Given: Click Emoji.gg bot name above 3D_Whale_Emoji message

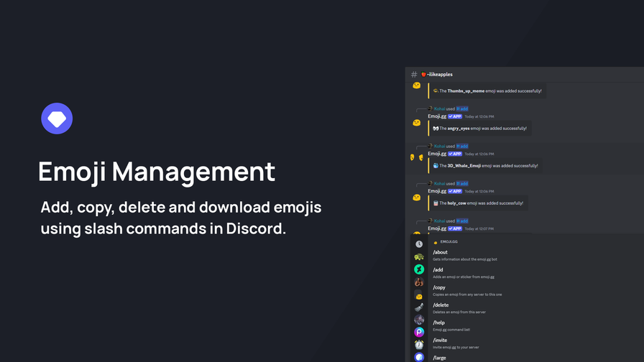Looking at the screenshot, I should 437,154.
